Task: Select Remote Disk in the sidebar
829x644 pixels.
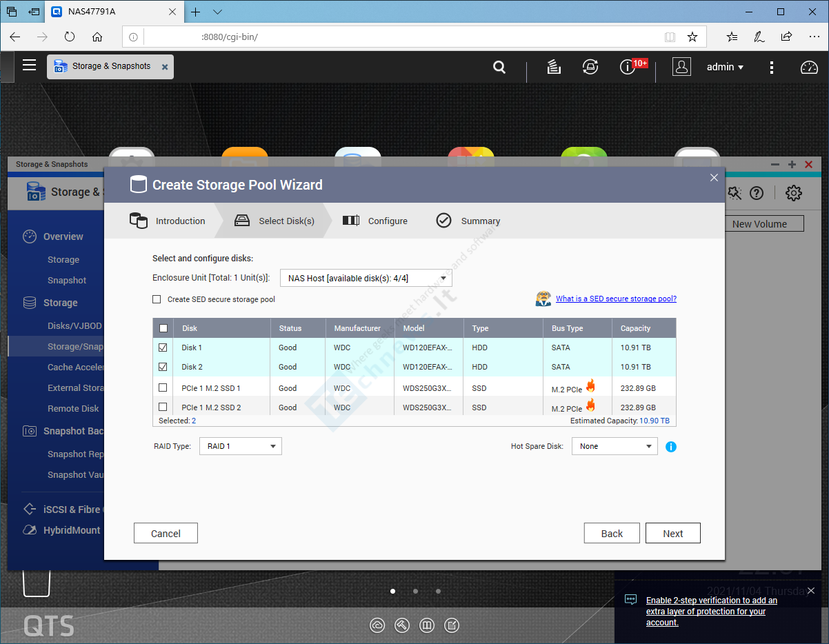Action: pyautogui.click(x=73, y=408)
